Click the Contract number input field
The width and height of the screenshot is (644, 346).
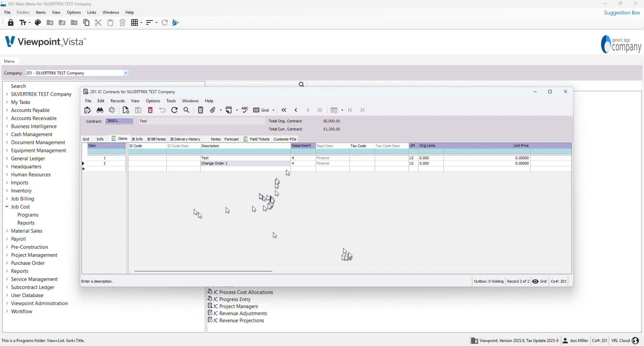pos(120,121)
